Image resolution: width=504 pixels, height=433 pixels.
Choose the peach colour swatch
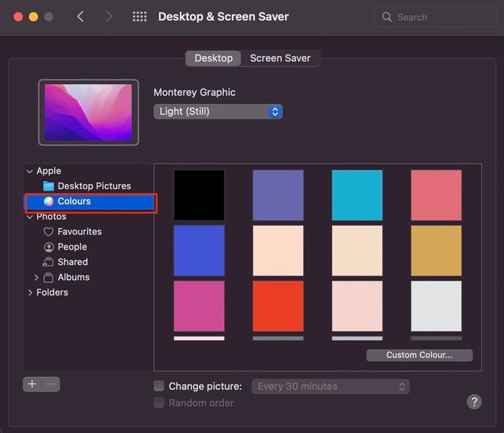(278, 250)
